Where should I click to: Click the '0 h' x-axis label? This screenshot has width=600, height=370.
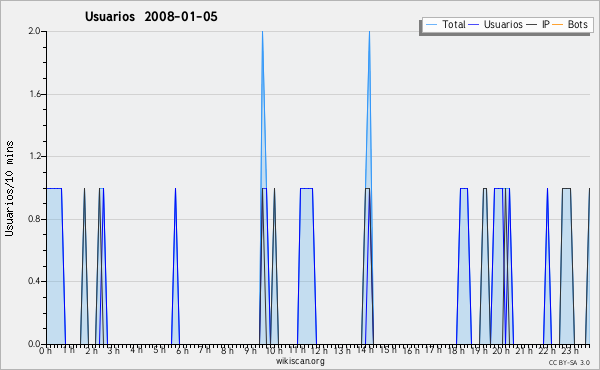point(46,351)
